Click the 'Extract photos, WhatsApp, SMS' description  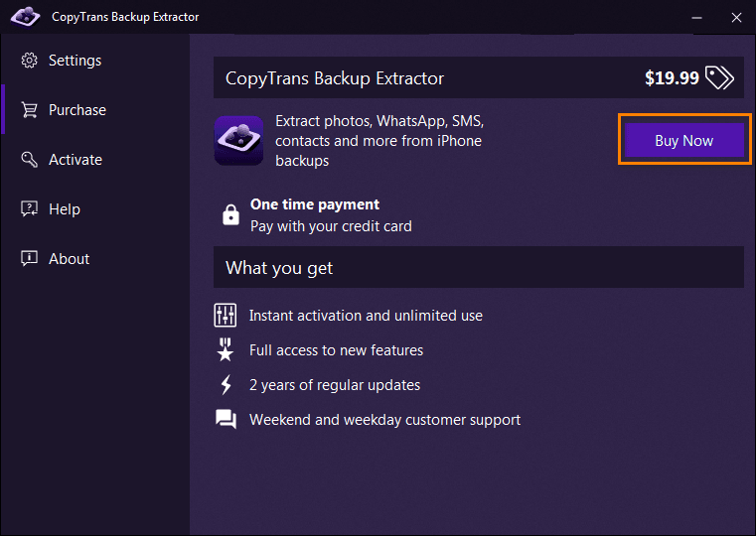379,141
